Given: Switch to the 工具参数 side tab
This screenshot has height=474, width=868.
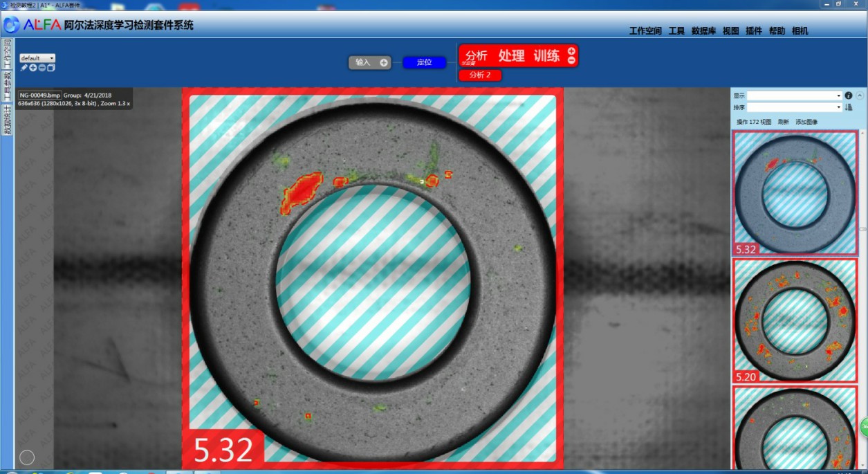Looking at the screenshot, I should tap(8, 87).
